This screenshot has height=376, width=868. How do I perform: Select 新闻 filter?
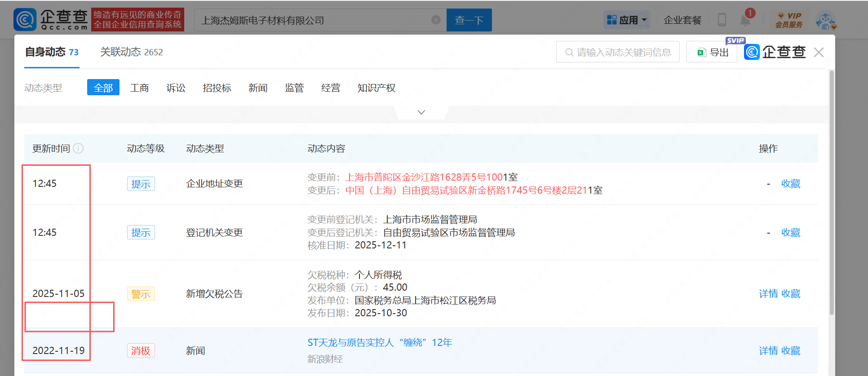coord(258,88)
